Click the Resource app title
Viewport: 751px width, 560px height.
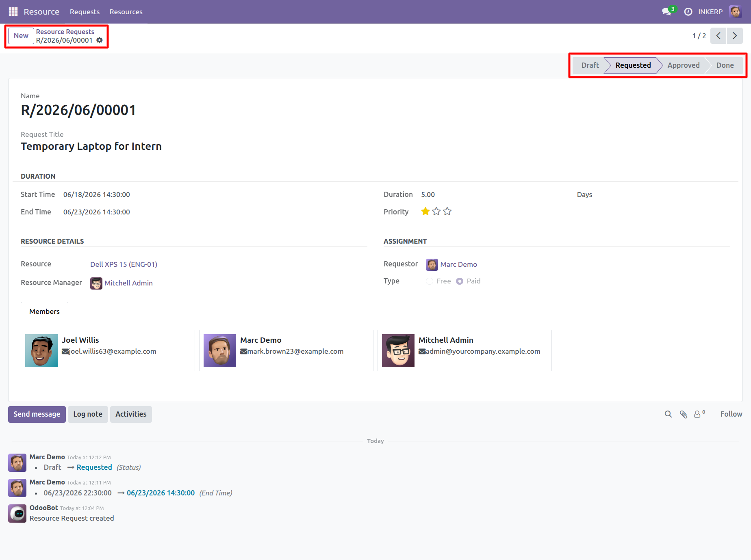coord(41,12)
